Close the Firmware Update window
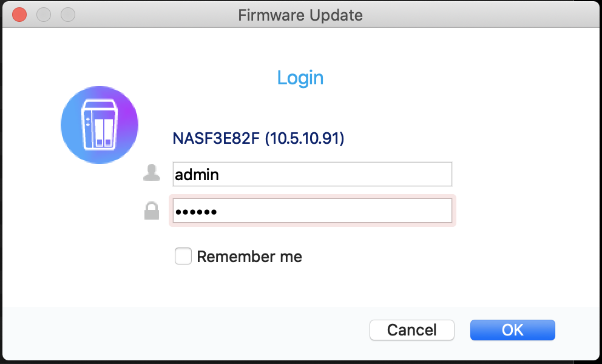Image resolution: width=602 pixels, height=364 pixels. click(19, 15)
